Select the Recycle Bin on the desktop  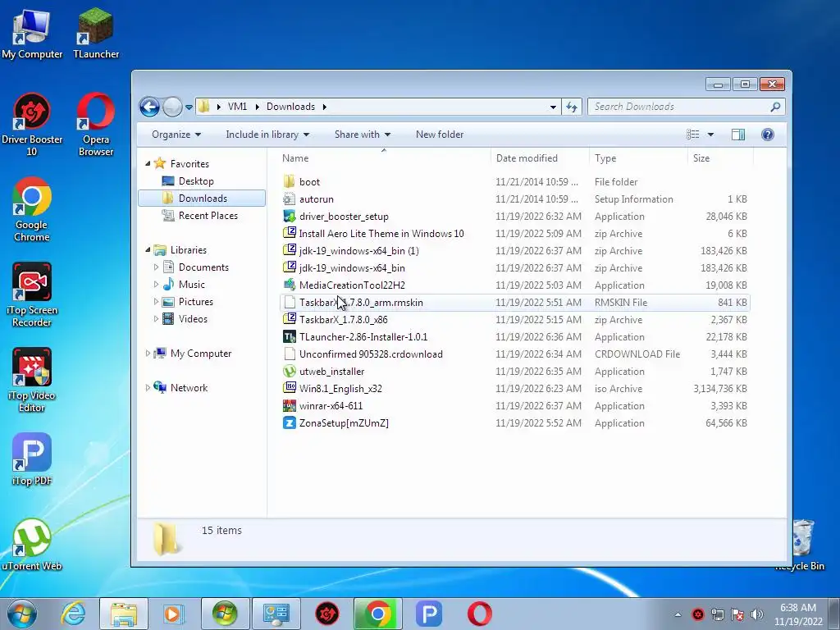pos(802,545)
